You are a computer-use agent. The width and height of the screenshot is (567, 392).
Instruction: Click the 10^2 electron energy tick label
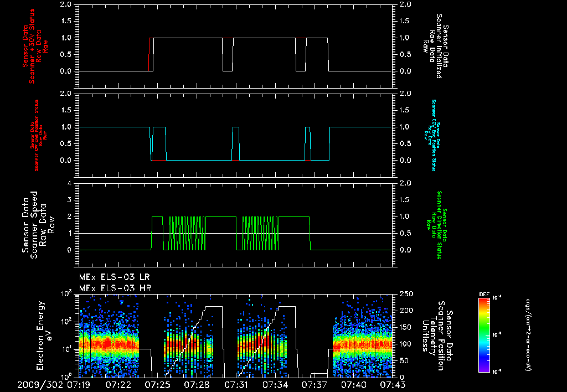pos(66,322)
